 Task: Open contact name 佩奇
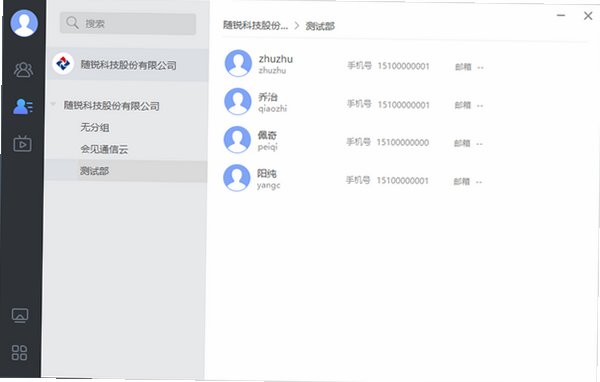coord(267,135)
